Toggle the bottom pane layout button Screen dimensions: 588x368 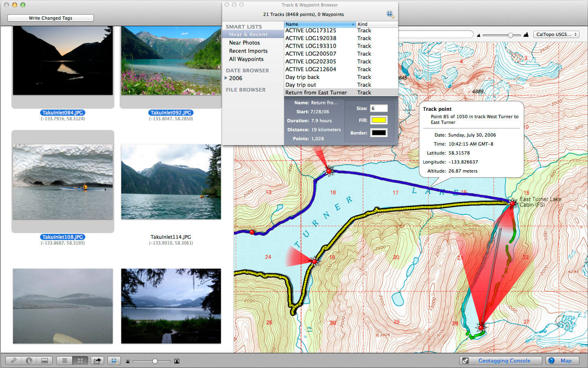tap(45, 361)
